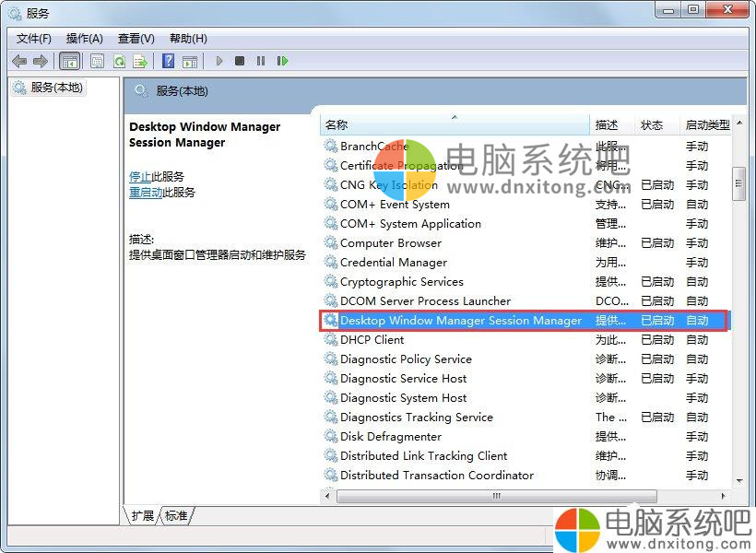Open the 查看(V) menu

click(136, 39)
